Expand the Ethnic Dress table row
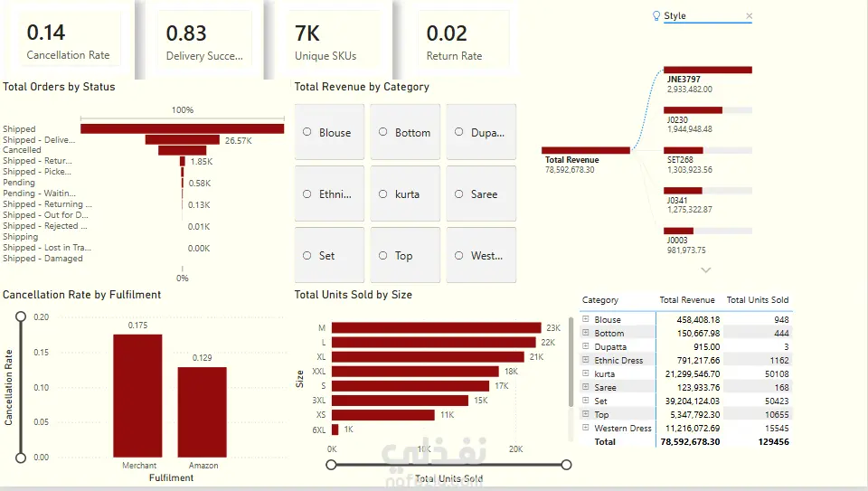 586,360
